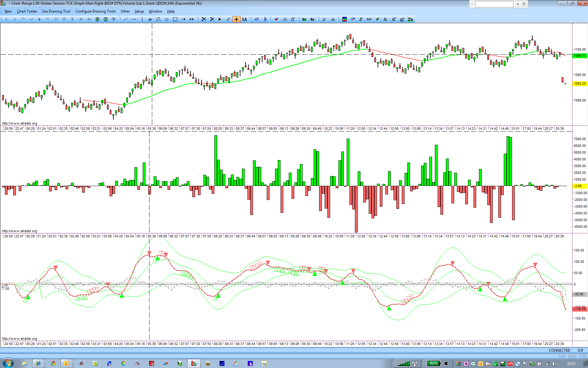The image size is (588, 368).
Task: Click the green candle expand icon
Action: click(106, 19)
